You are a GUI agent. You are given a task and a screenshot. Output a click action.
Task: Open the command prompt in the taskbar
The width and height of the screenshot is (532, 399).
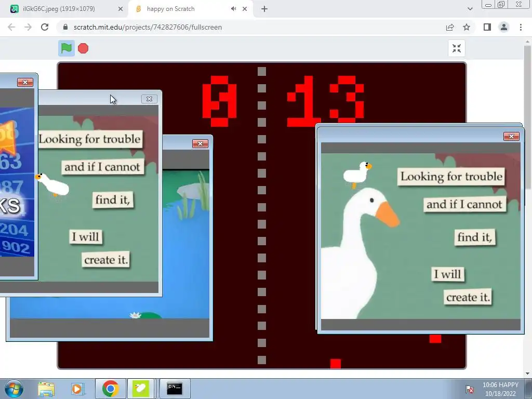click(175, 389)
